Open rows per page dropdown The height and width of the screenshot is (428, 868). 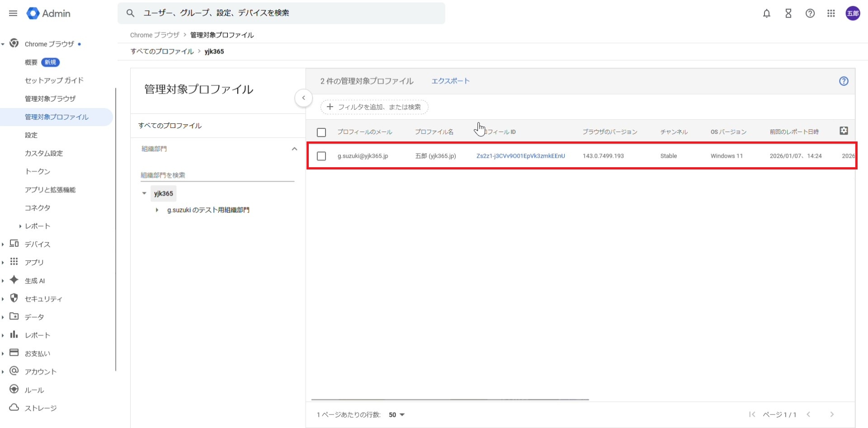coord(396,415)
